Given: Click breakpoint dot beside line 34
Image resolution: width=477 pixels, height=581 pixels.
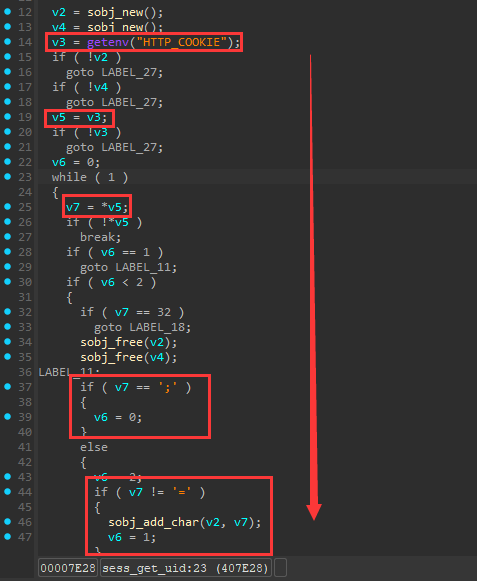Looking at the screenshot, I should tap(7, 341).
